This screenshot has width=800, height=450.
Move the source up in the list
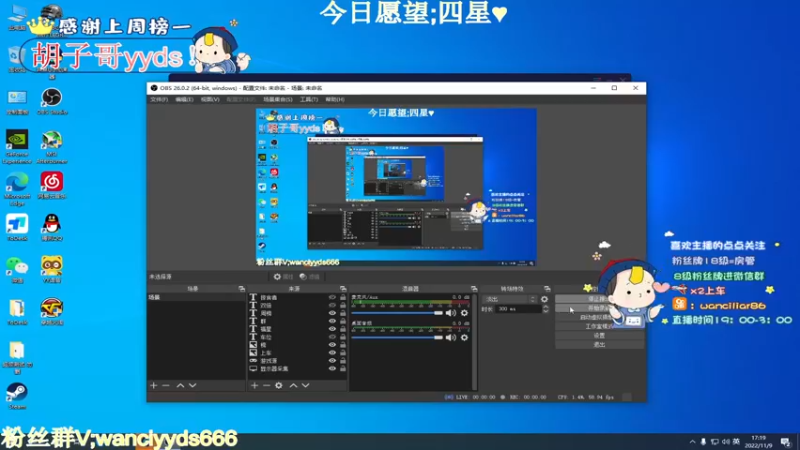coord(293,385)
